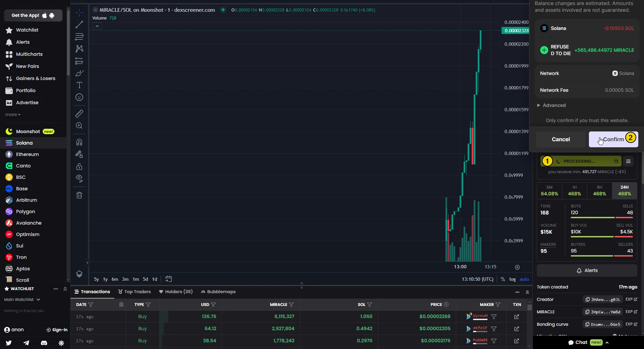The image size is (644, 349).
Task: Toggle logarithmic price scale
Action: coord(513,279)
